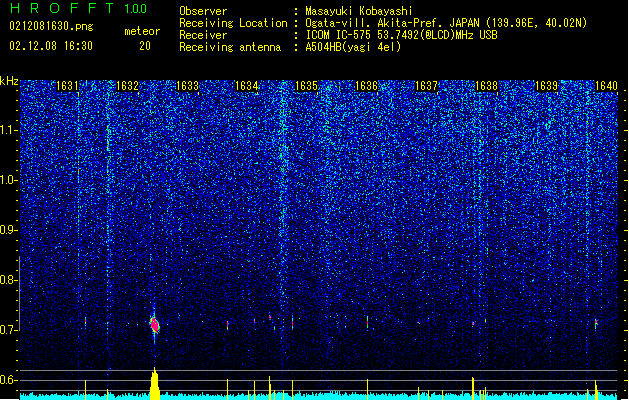Select the Ogata-vill. Akita-Pref. JAPAN location text
This screenshot has width=629, height=400.
[392, 23]
